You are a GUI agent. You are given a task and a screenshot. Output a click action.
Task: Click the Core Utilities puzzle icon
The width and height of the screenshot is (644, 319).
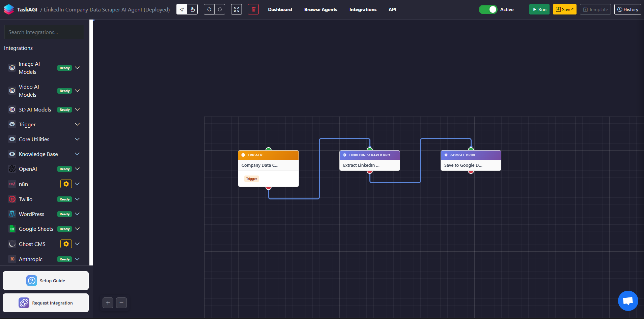(12, 139)
